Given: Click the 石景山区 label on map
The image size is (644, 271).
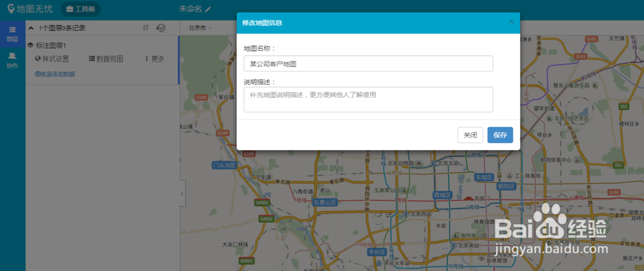Looking at the screenshot, I should tap(325, 202).
